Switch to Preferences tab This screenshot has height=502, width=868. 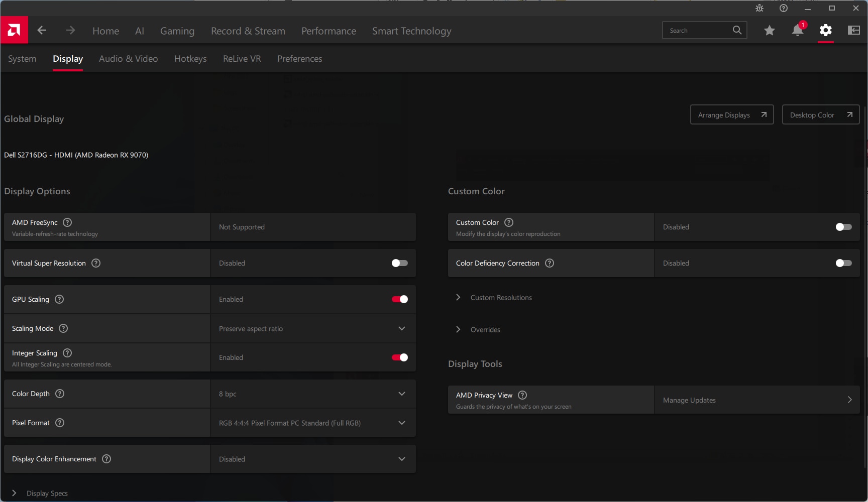(300, 59)
